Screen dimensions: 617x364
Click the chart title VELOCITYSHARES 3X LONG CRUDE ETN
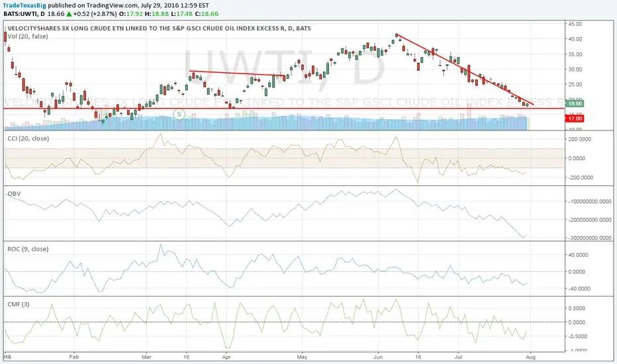click(x=160, y=28)
